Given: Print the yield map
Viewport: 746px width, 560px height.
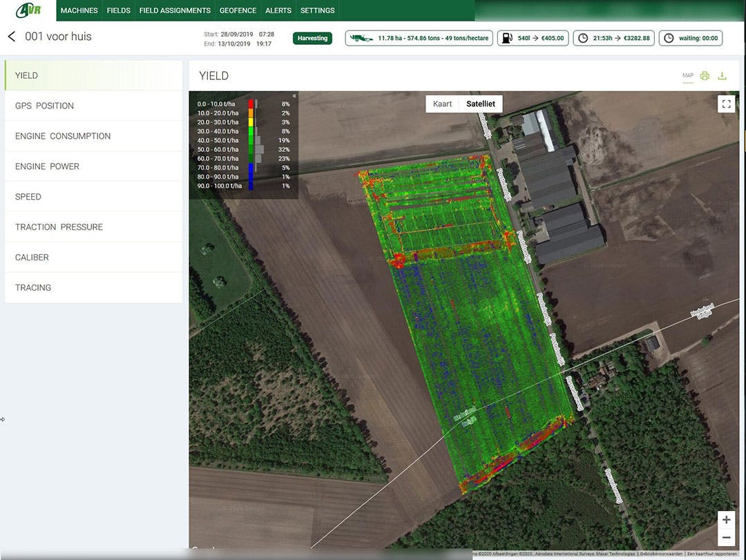Looking at the screenshot, I should point(705,76).
